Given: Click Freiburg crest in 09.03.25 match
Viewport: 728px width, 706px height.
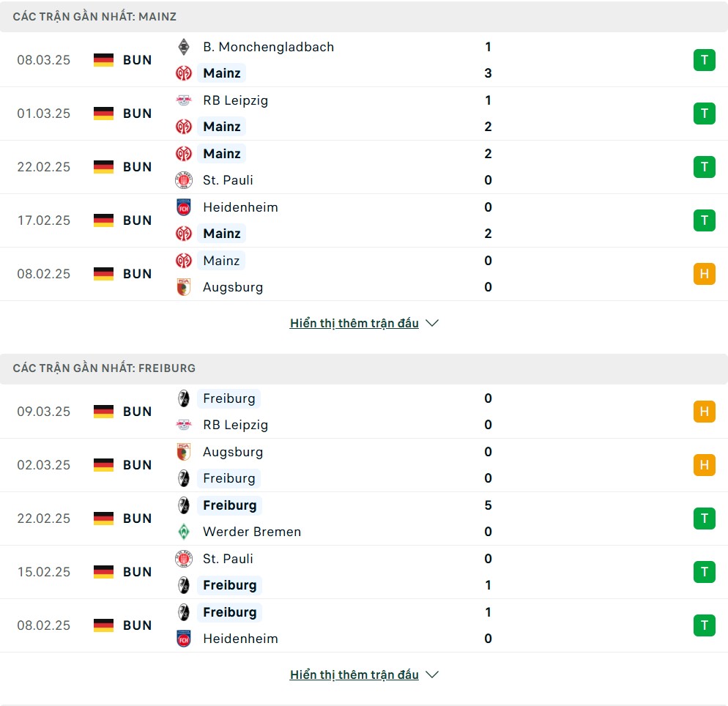Looking at the screenshot, I should (x=184, y=398).
